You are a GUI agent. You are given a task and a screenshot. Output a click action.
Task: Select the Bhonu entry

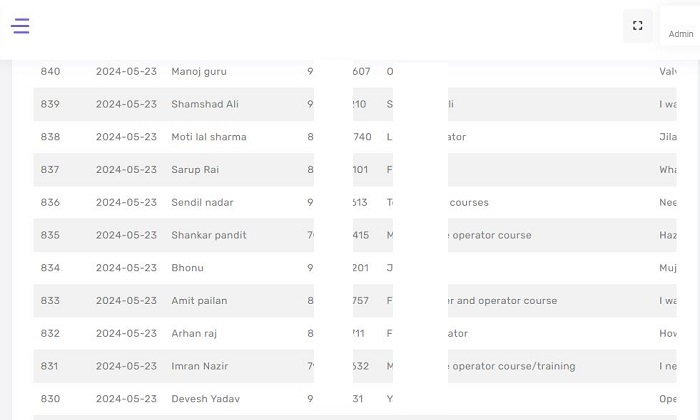coord(187,268)
